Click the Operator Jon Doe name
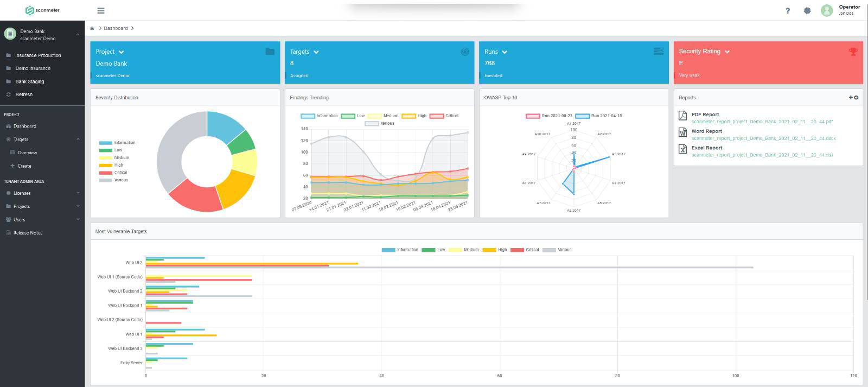The image size is (868, 387). pyautogui.click(x=849, y=10)
